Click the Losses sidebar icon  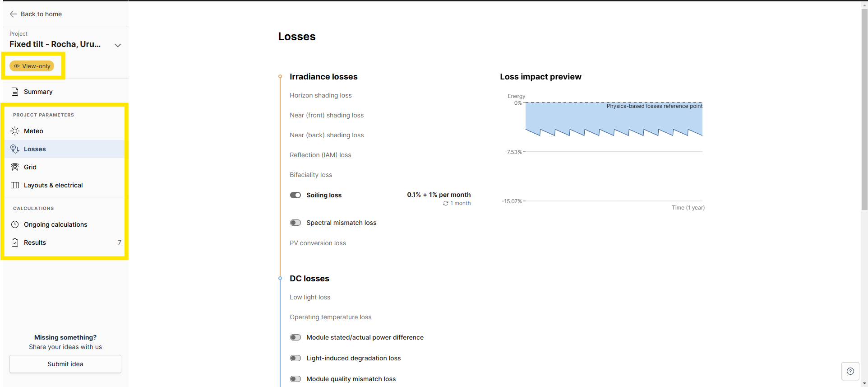(15, 149)
